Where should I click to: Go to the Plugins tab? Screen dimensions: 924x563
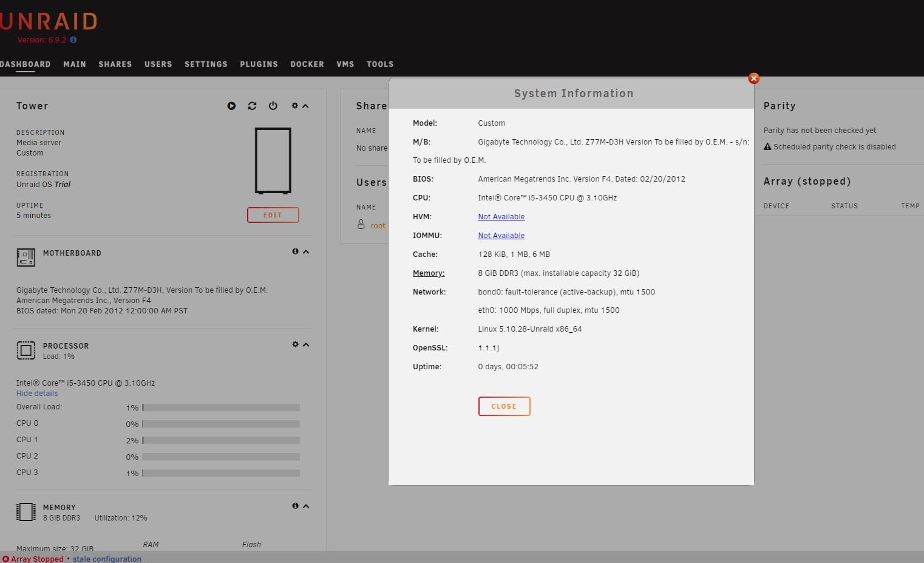(x=259, y=64)
